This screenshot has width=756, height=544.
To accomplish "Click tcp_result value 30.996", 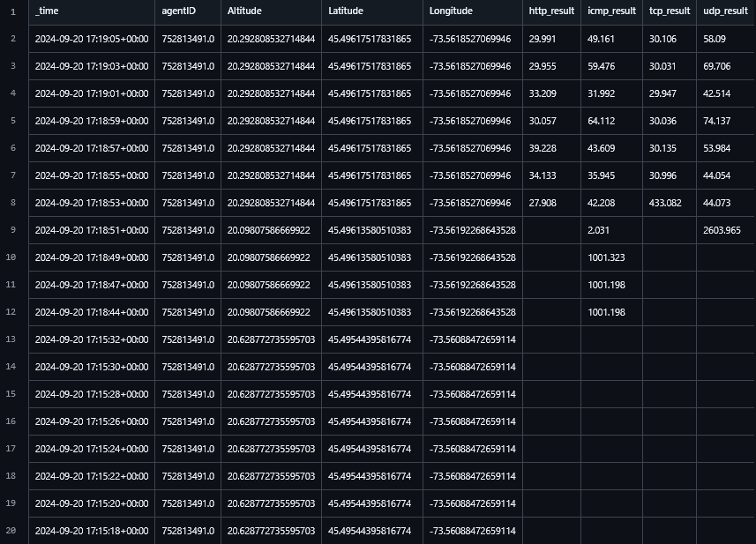I will tap(662, 175).
